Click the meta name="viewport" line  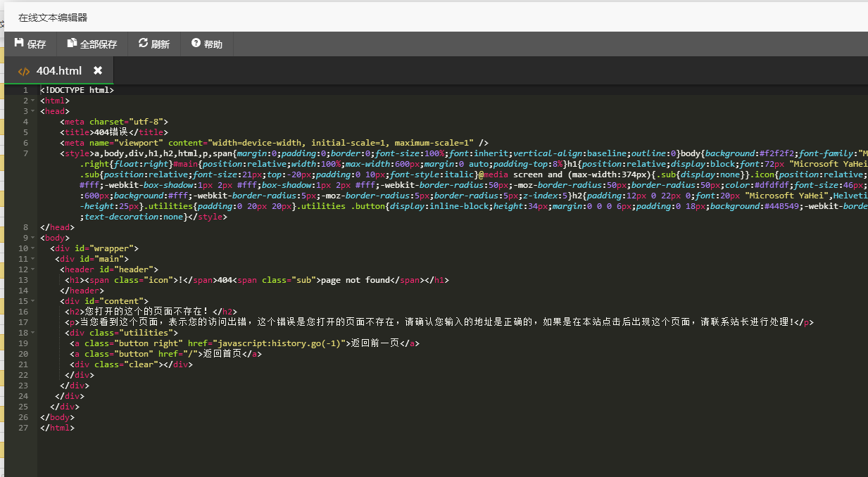[x=274, y=143]
